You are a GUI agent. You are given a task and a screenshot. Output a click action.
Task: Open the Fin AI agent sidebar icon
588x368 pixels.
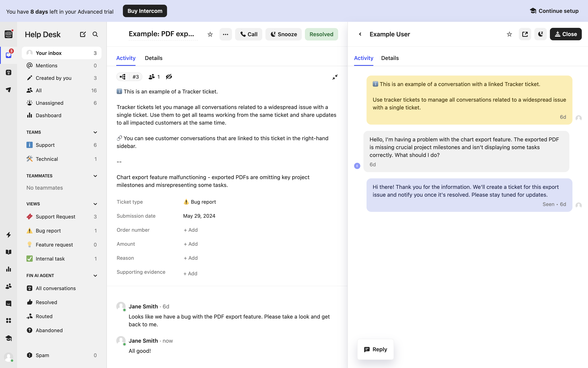pos(9,72)
